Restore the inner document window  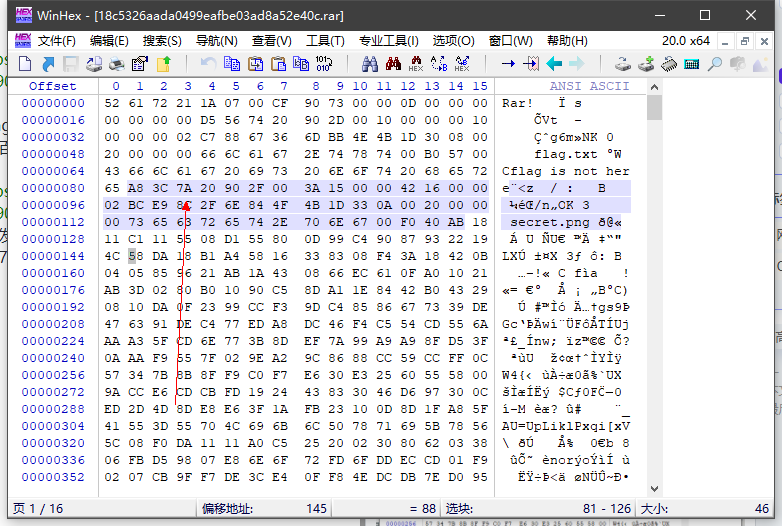[x=745, y=41]
